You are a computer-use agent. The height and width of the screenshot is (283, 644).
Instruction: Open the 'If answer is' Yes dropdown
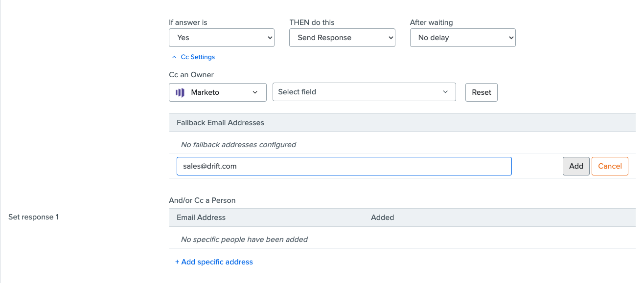[x=222, y=38]
